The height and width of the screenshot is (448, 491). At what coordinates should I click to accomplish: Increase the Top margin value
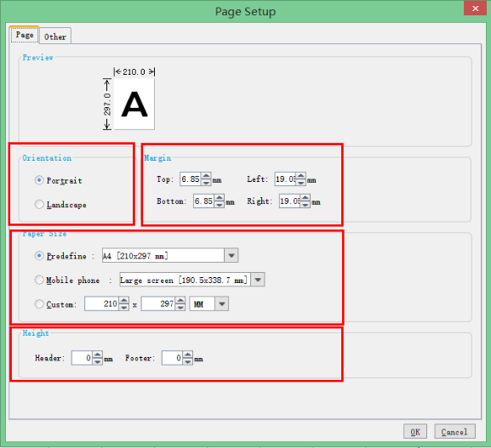(x=206, y=176)
